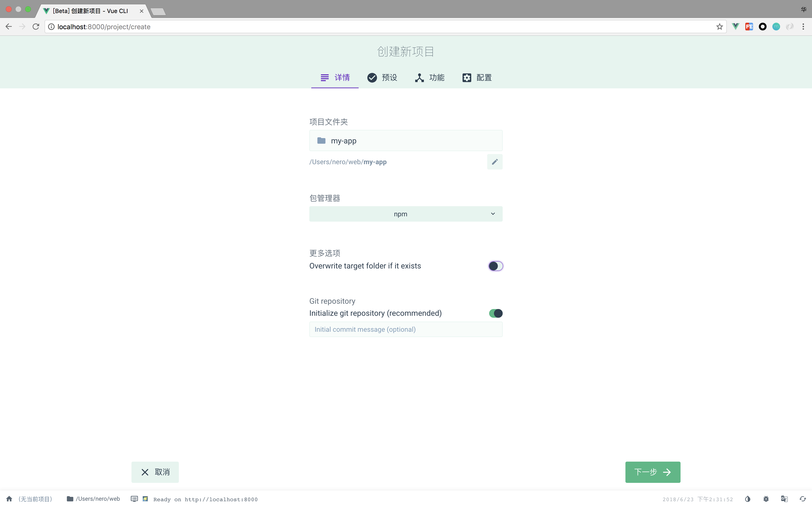This screenshot has width=812, height=507.
Task: Click the home icon in the status bar
Action: coord(9,499)
